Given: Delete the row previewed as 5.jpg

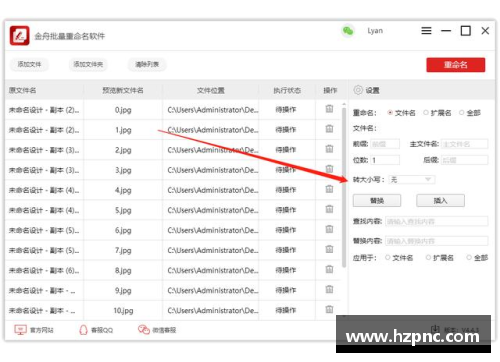Looking at the screenshot, I should [x=329, y=209].
